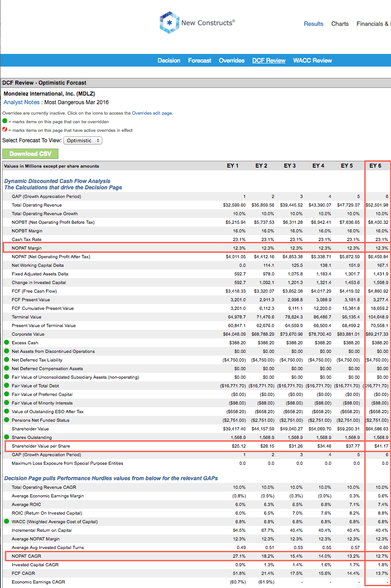
Task: Open the Analyst Notes link
Action: coord(22,102)
